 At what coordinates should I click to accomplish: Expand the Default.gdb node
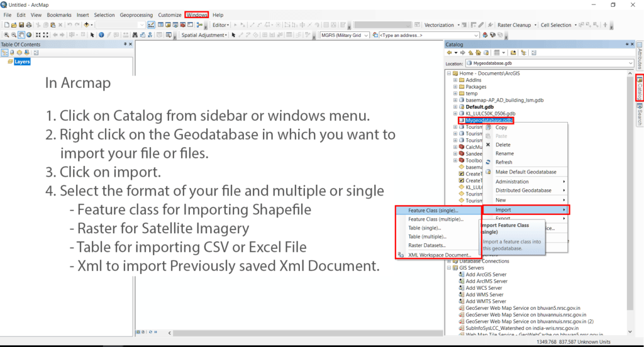(455, 107)
